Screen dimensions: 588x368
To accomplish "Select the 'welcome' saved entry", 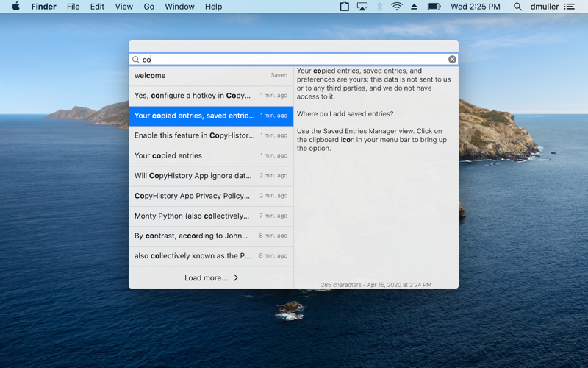I will point(211,76).
